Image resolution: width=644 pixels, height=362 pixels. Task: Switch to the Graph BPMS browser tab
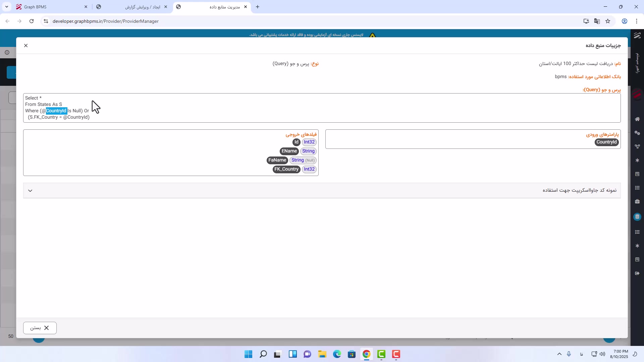pyautogui.click(x=50, y=7)
